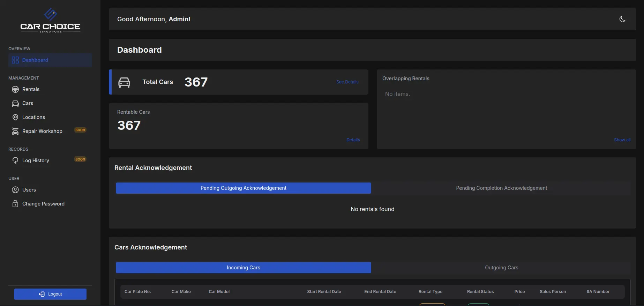Select Repair Workshop menu item
Image resolution: width=644 pixels, height=306 pixels.
(x=50, y=131)
